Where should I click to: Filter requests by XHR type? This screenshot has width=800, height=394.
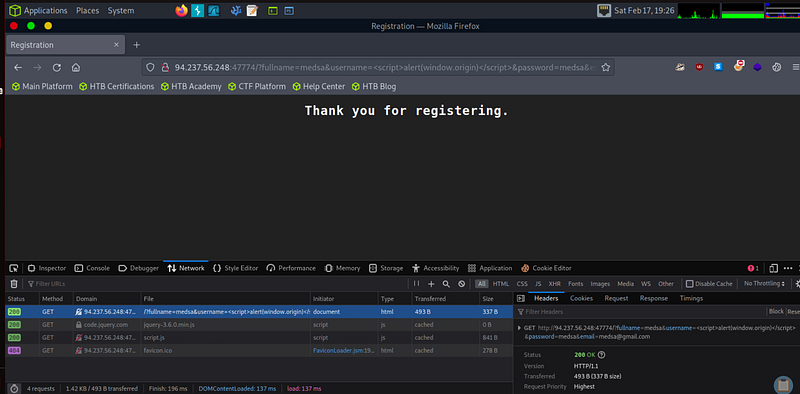[554, 284]
